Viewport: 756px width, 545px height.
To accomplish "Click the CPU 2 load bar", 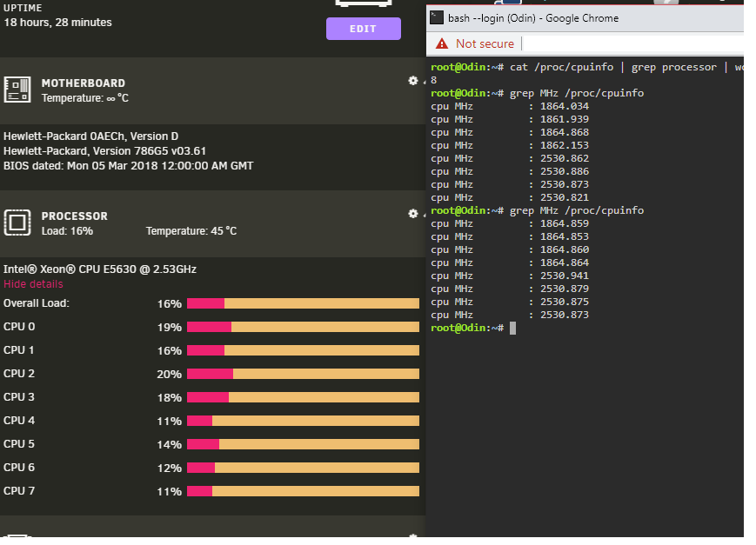I will point(303,374).
